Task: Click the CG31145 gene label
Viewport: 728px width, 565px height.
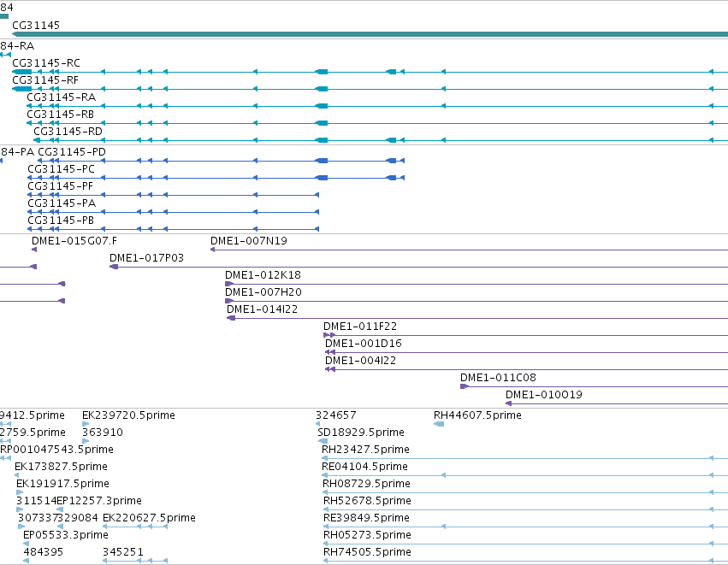Action: coord(36,26)
